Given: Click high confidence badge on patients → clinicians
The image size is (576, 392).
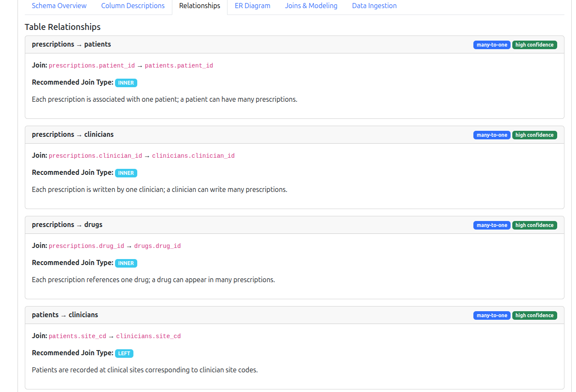Looking at the screenshot, I should 534,315.
